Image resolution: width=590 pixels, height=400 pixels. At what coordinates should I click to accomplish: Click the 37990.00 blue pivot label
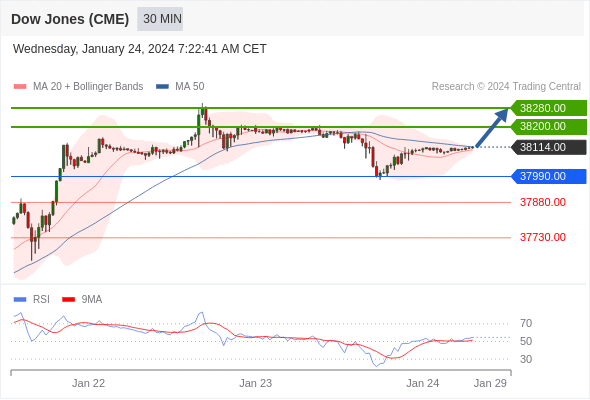coord(549,176)
